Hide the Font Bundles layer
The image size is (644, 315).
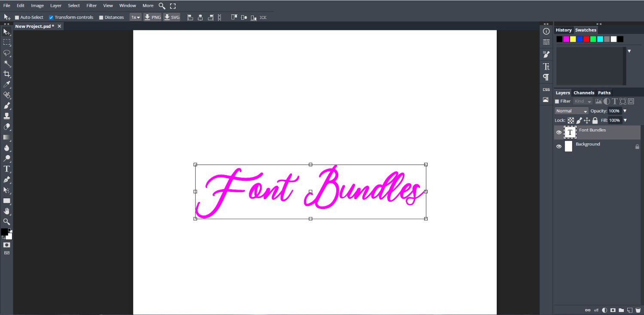(x=559, y=132)
